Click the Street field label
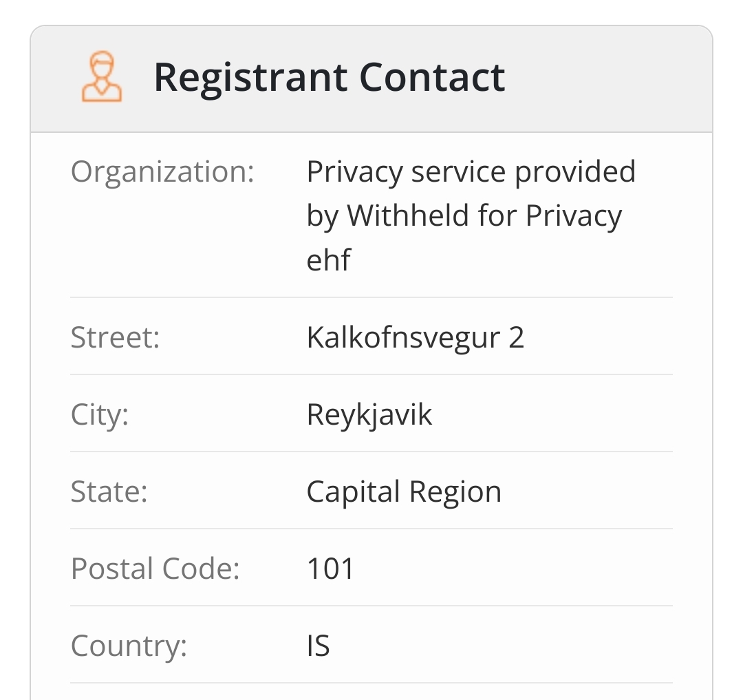This screenshot has width=743, height=700. [115, 337]
